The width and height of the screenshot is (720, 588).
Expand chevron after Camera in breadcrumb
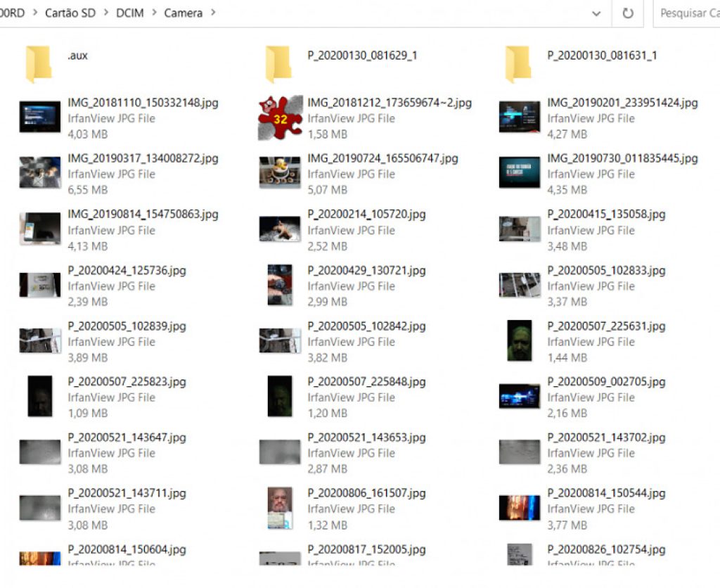point(213,13)
